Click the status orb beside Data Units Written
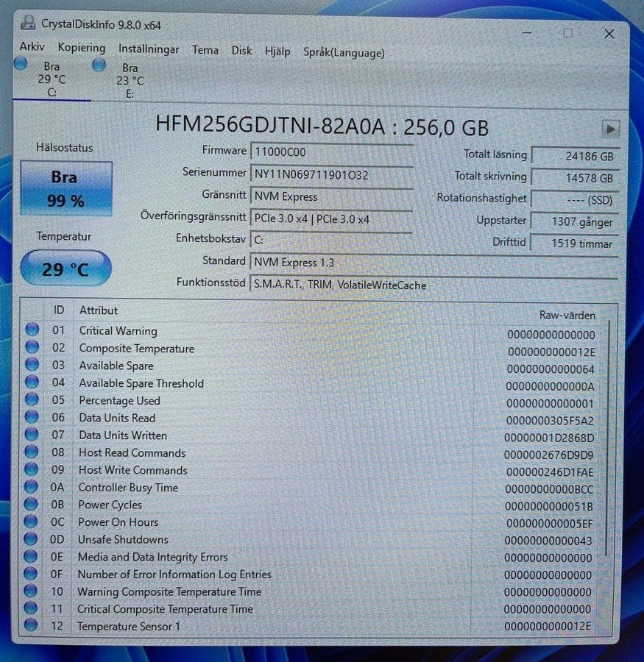The image size is (644, 662). 32,435
